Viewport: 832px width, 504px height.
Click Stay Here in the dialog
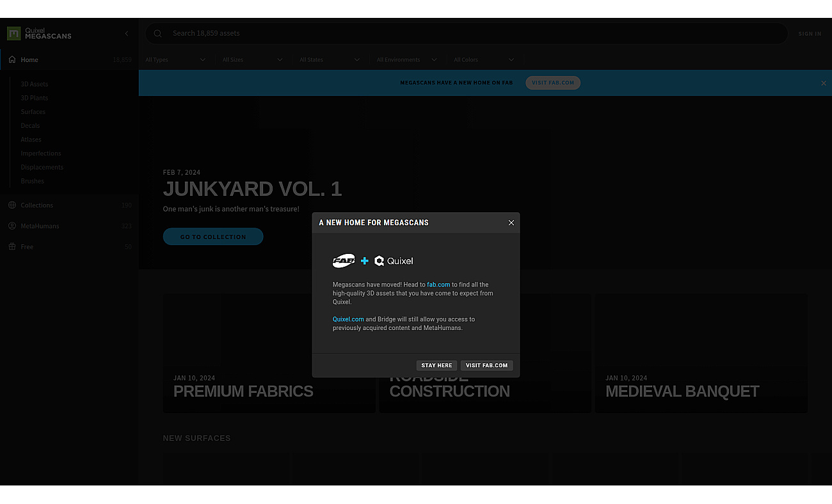click(436, 365)
